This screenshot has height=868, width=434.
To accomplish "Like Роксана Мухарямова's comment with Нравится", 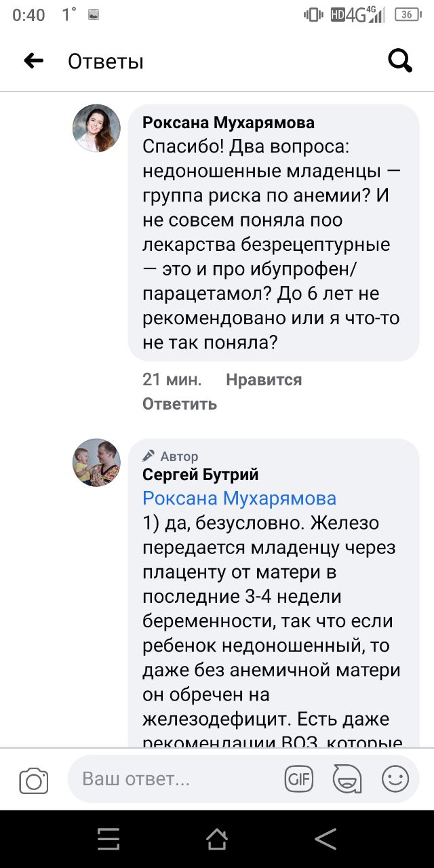I will point(264,380).
